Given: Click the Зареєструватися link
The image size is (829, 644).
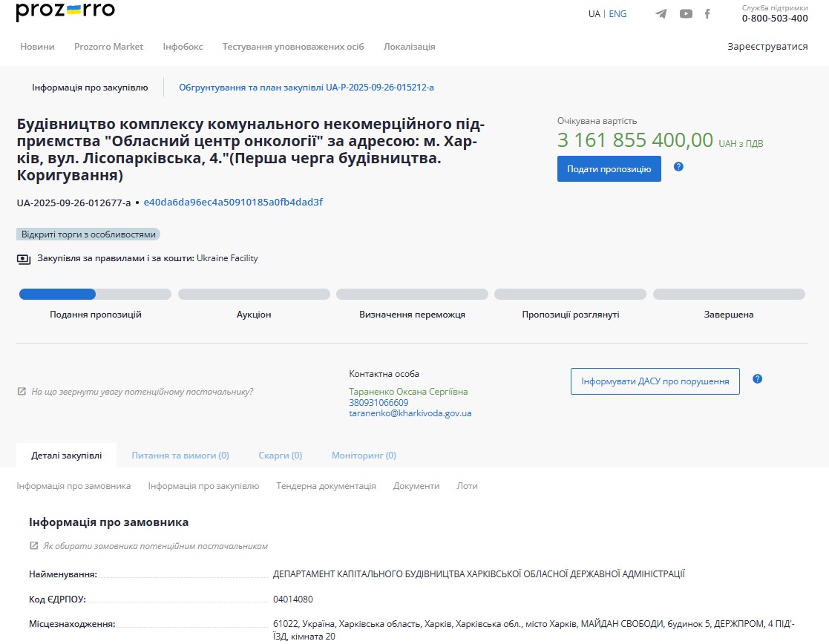Looking at the screenshot, I should [767, 47].
